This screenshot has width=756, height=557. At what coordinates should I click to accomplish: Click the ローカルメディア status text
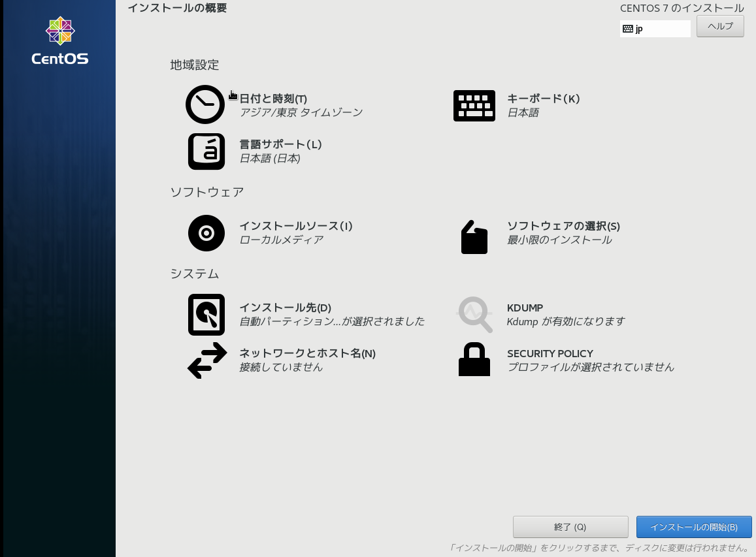282,240
